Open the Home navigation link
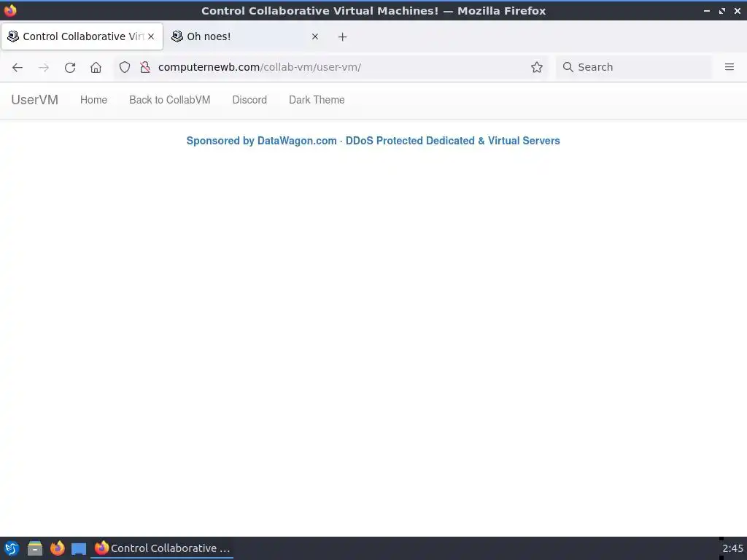 point(94,100)
